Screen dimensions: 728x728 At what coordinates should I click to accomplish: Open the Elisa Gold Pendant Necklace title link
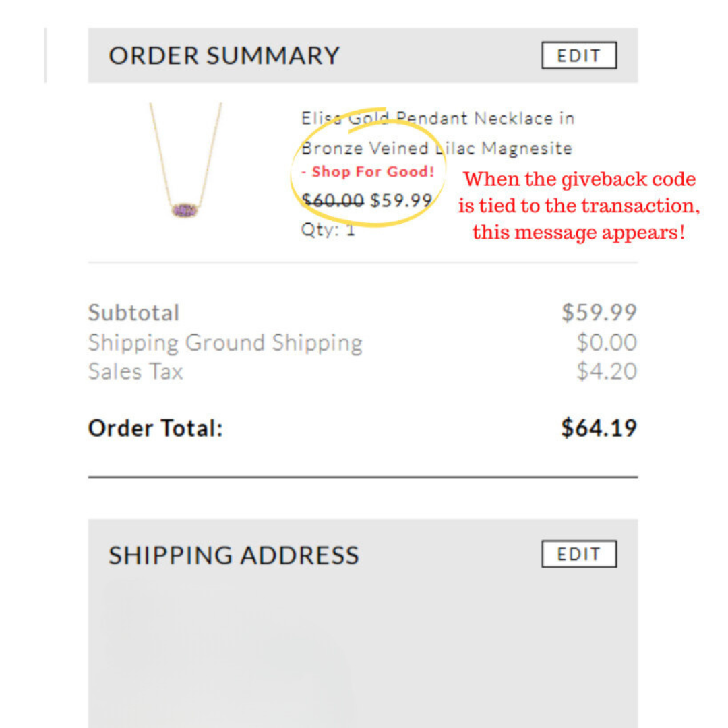tap(438, 119)
